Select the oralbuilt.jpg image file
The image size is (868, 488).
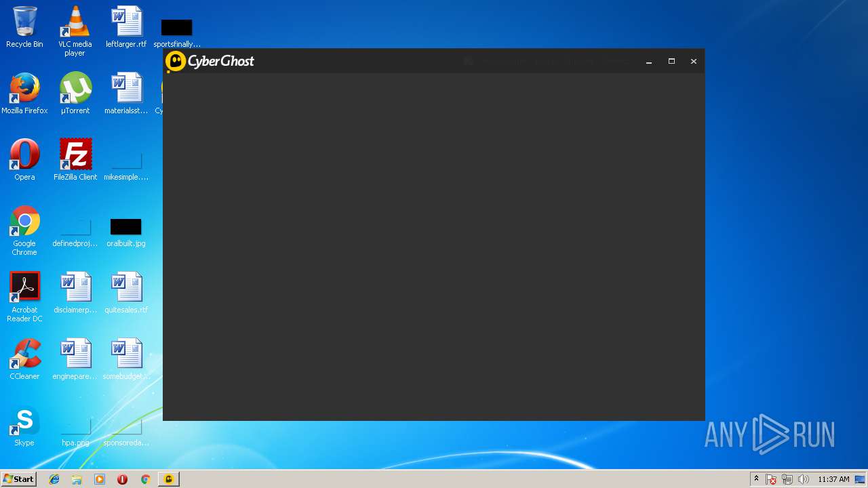[x=126, y=233]
